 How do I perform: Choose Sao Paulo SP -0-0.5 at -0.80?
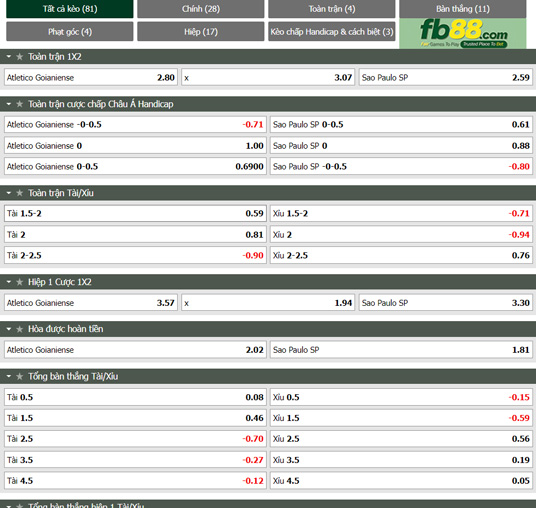click(x=401, y=166)
